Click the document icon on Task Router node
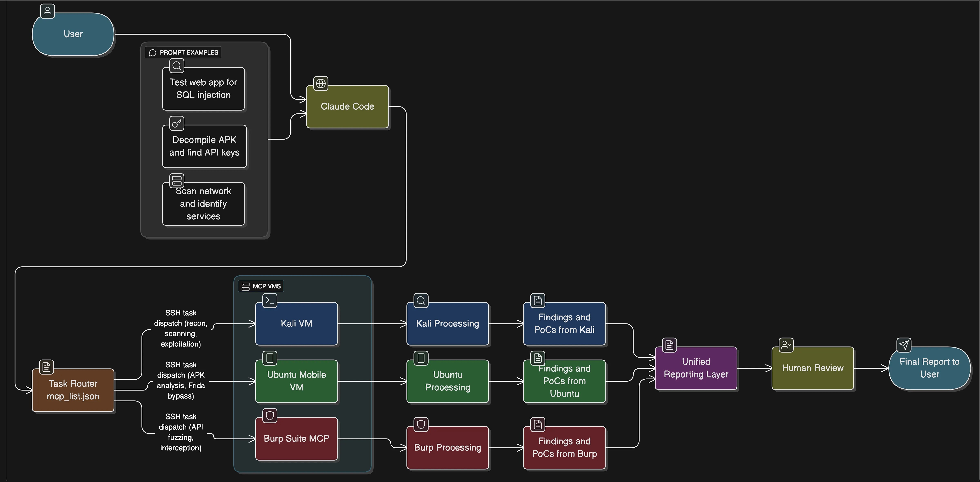 point(46,367)
